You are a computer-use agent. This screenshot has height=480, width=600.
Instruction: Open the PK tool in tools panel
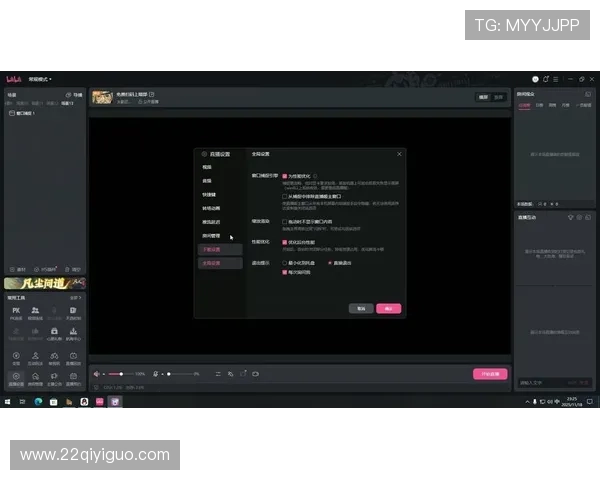click(x=16, y=311)
